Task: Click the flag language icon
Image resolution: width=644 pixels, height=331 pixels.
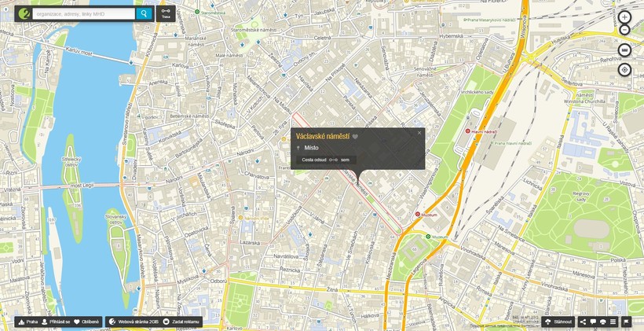Action: coord(626,322)
